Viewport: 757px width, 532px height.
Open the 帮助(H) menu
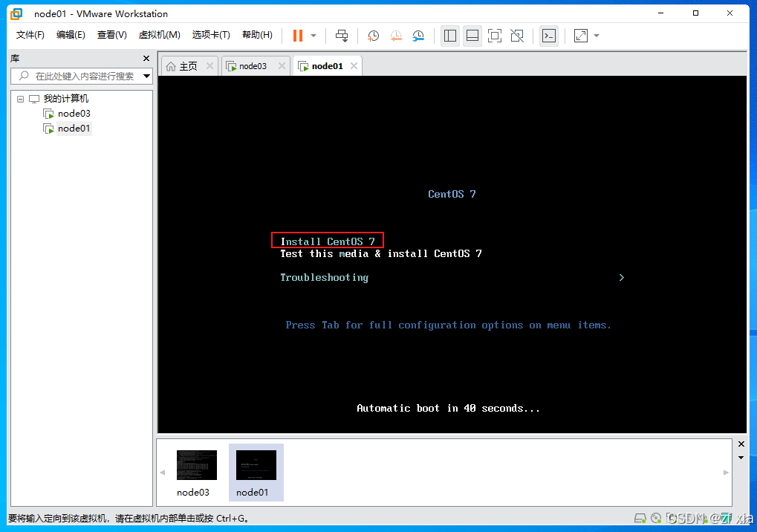(x=257, y=35)
